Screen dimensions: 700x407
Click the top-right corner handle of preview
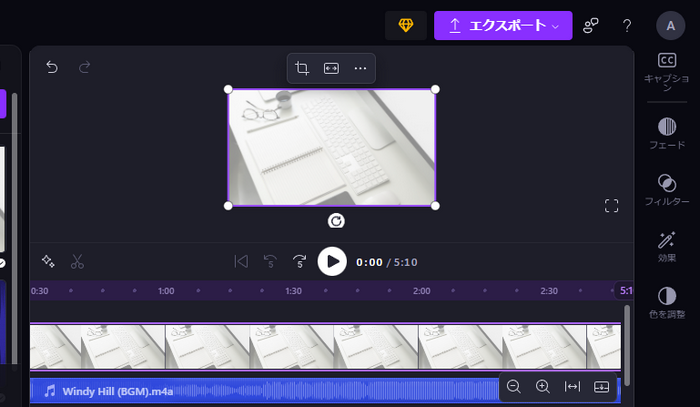pyautogui.click(x=435, y=89)
